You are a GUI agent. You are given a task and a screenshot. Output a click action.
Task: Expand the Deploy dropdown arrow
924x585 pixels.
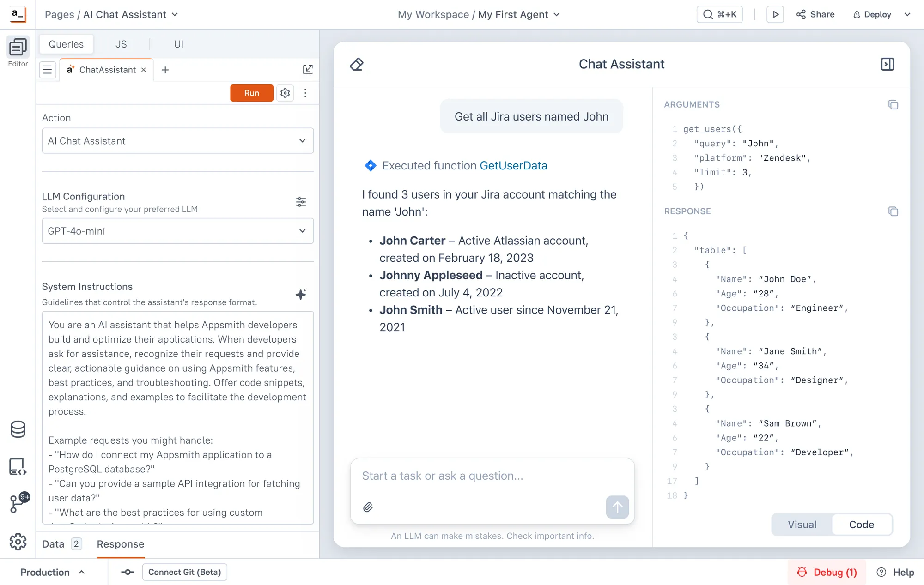907,14
